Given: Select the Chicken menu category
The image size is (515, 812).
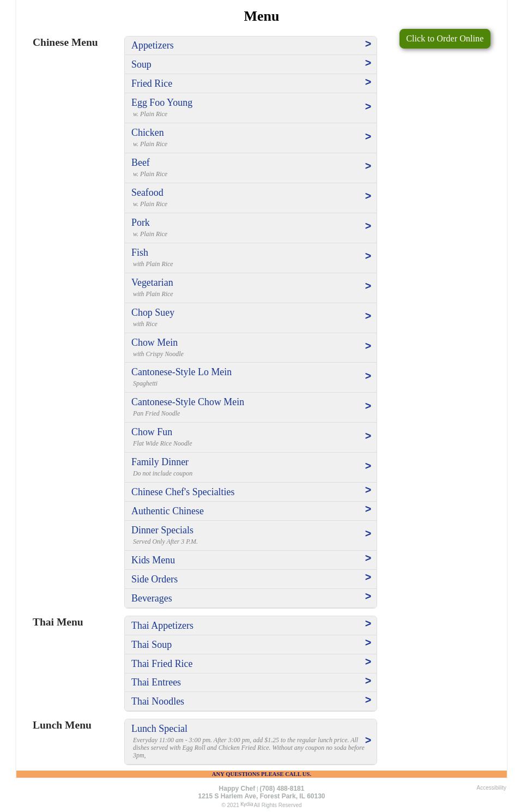Looking at the screenshot, I should (147, 133).
